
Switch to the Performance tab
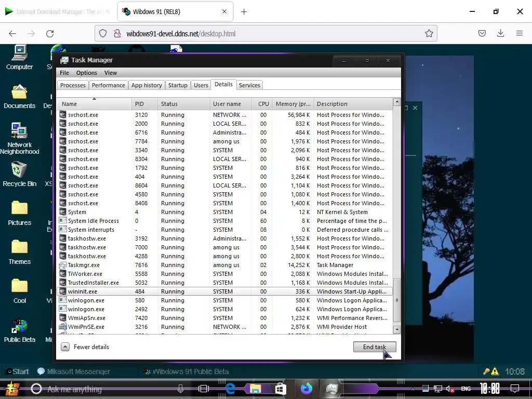click(x=108, y=85)
